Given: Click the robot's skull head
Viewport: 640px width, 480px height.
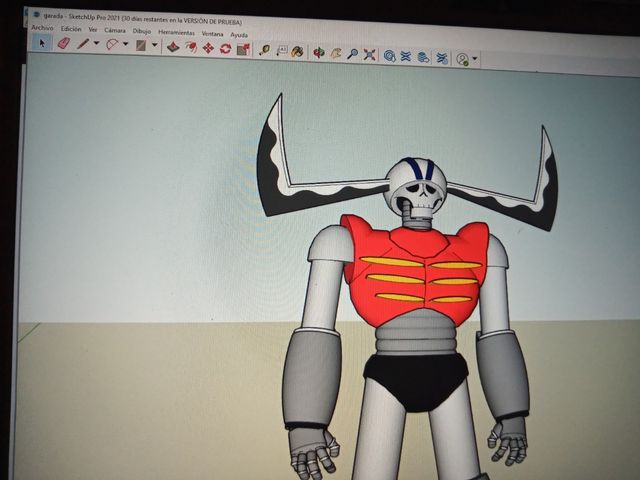Looking at the screenshot, I should (x=416, y=187).
